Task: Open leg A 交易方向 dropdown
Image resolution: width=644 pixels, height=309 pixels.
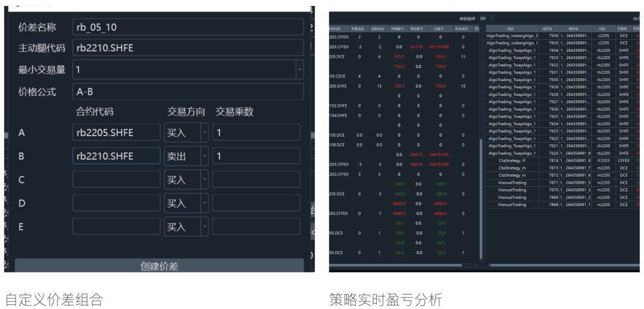Action: click(186, 132)
